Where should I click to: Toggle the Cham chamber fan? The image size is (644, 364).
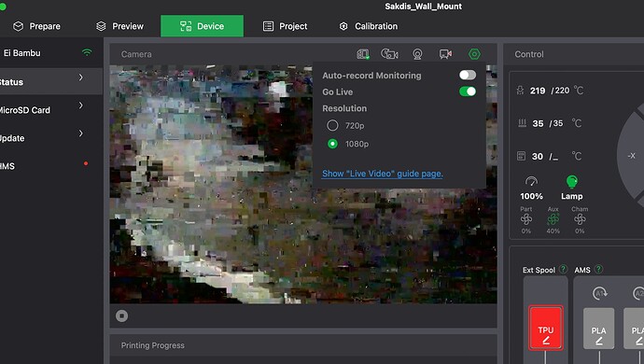580,219
